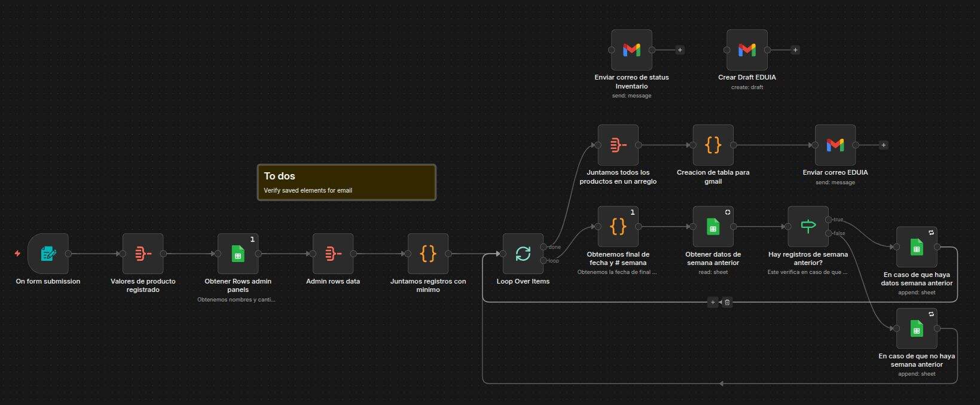The width and height of the screenshot is (980, 405).
Task: Select Obtener datos de semana anterior sheets node
Action: [x=713, y=227]
